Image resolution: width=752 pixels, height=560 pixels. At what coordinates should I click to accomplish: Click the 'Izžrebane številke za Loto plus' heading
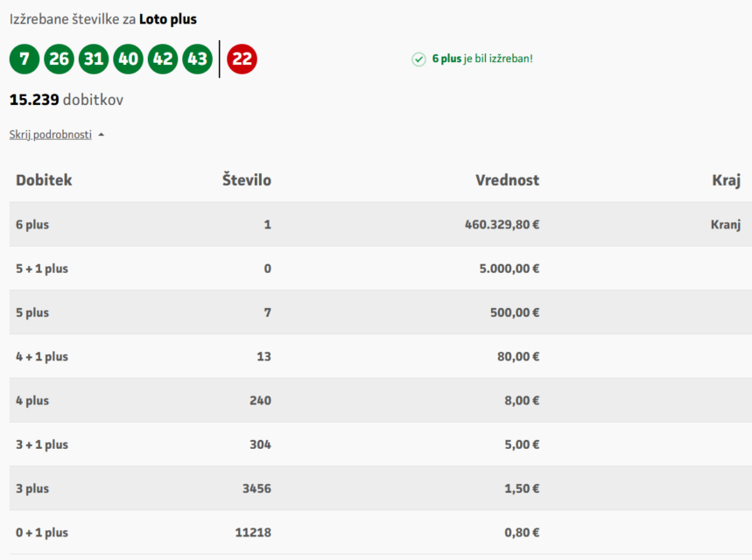[x=103, y=19]
